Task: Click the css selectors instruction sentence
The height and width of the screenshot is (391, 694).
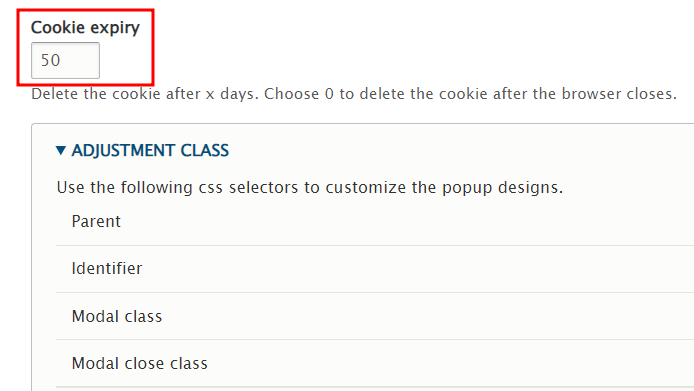Action: coord(310,188)
